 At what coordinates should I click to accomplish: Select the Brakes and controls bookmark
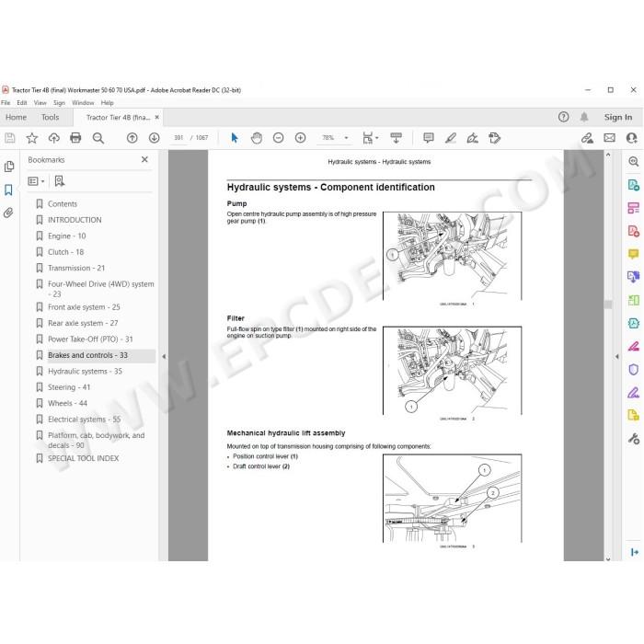[x=88, y=355]
